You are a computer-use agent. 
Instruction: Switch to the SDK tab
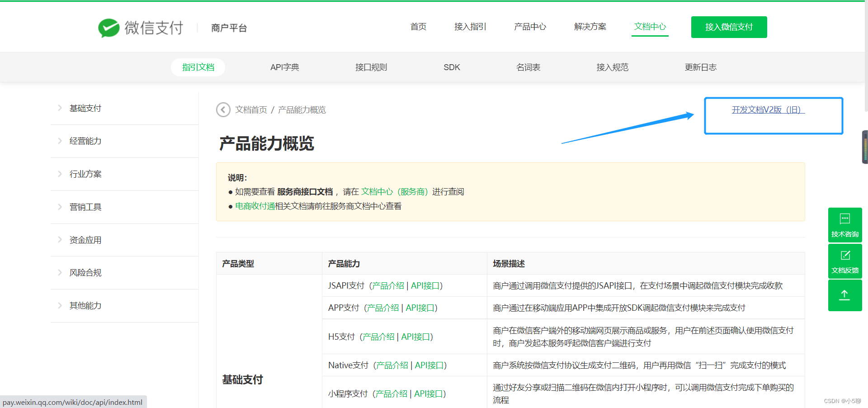pyautogui.click(x=452, y=67)
